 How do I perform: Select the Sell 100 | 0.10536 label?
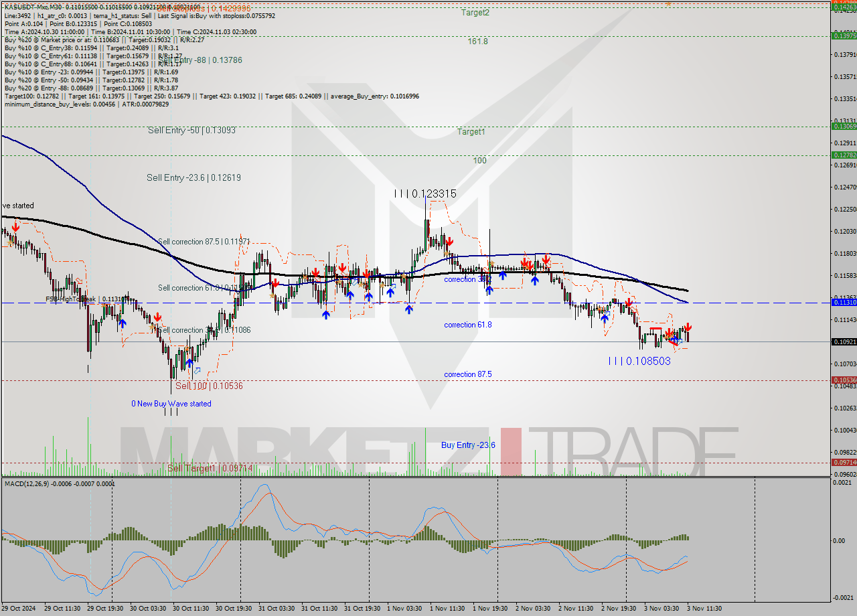pyautogui.click(x=209, y=386)
